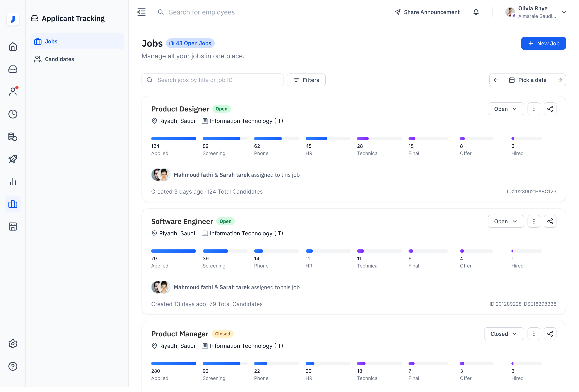Open the clock time-tracking sidebar icon

pos(13,114)
